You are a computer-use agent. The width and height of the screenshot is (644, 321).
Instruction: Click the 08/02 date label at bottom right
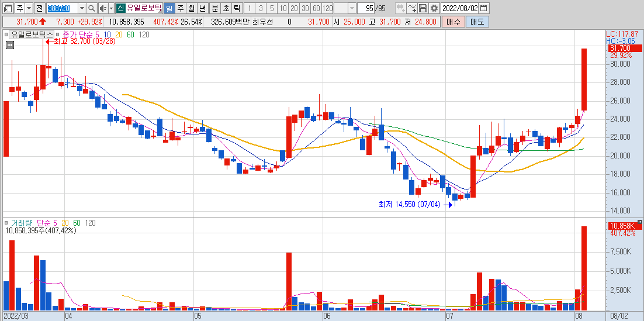click(x=619, y=316)
